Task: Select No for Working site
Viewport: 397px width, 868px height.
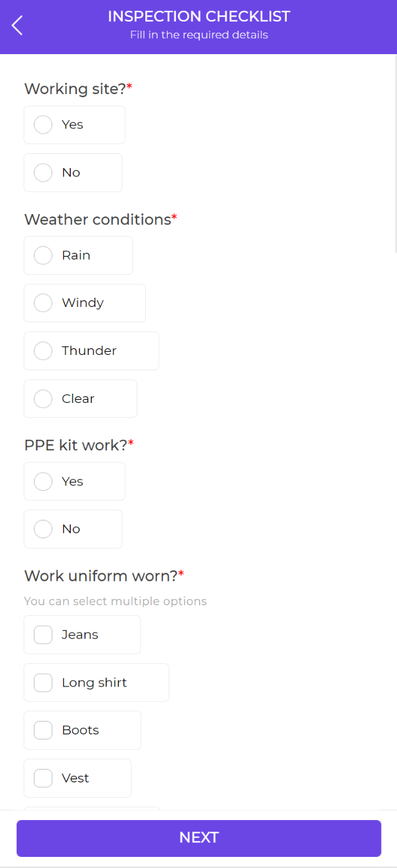Action: (43, 173)
